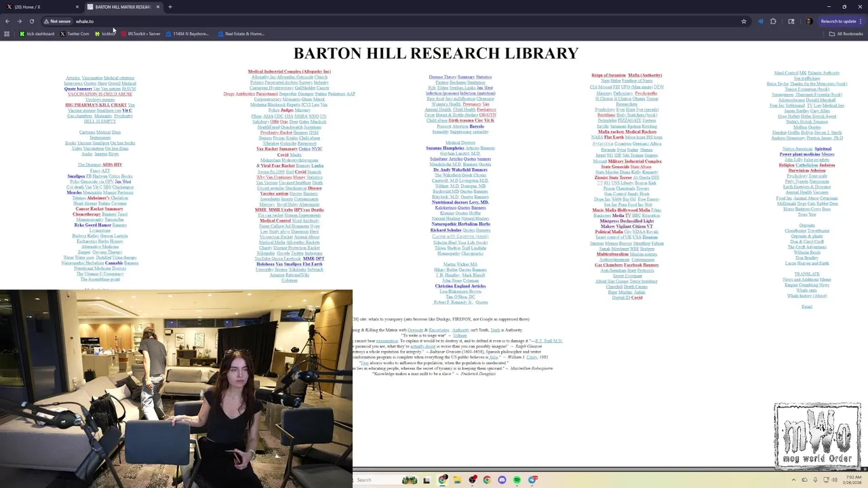Viewport: 868px width, 488px height.
Task: Open the TRANSLATE link
Action: [x=807, y=274]
